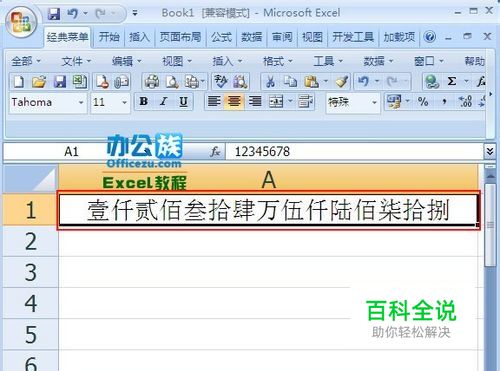Select column A header
This screenshot has height=371, width=500.
click(x=269, y=179)
